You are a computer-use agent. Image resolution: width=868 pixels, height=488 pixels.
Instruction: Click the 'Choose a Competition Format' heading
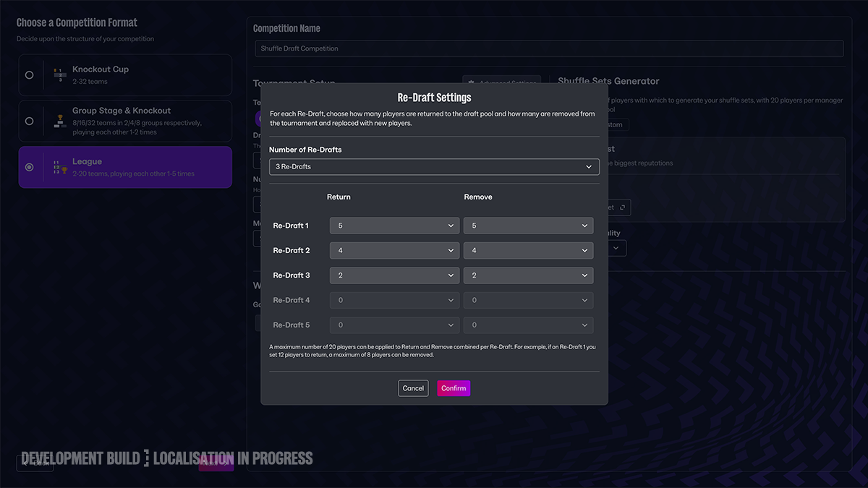coord(77,23)
